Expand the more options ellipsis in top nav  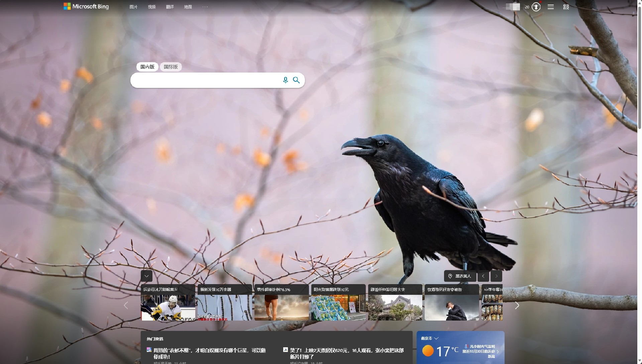(205, 7)
